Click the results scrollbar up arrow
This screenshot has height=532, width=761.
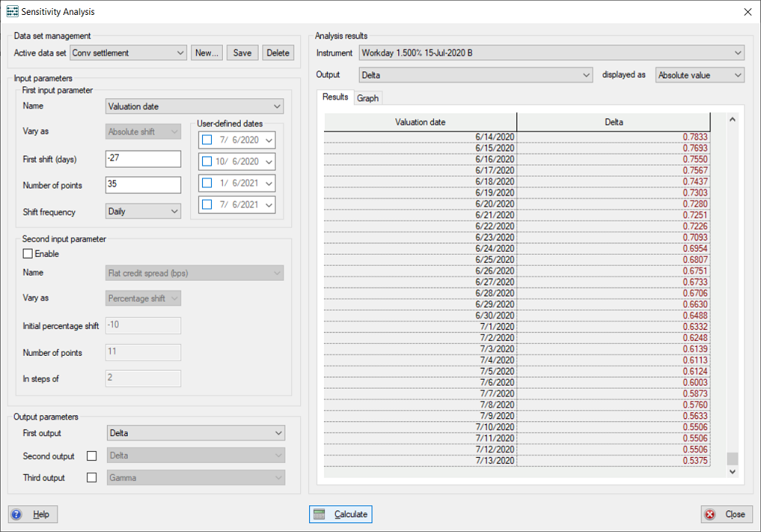point(732,120)
